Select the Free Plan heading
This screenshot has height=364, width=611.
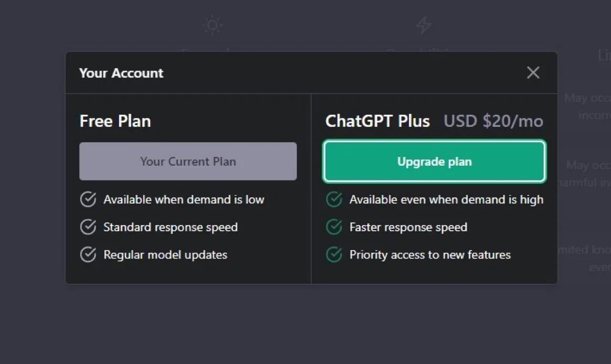click(115, 121)
